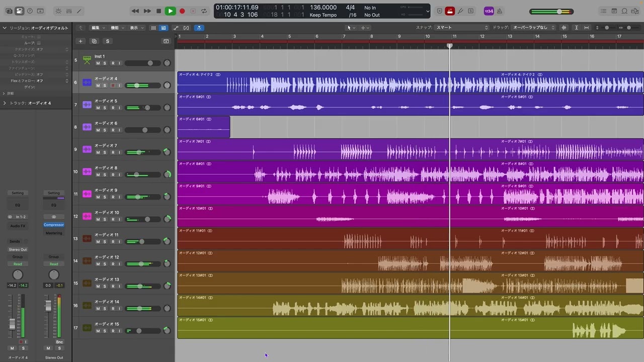
Task: Open the 編集 (Edit) menu
Action: (x=97, y=28)
